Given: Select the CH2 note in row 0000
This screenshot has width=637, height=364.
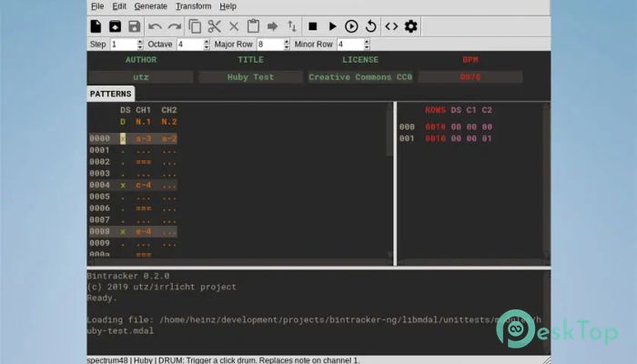Looking at the screenshot, I should pyautogui.click(x=169, y=138).
